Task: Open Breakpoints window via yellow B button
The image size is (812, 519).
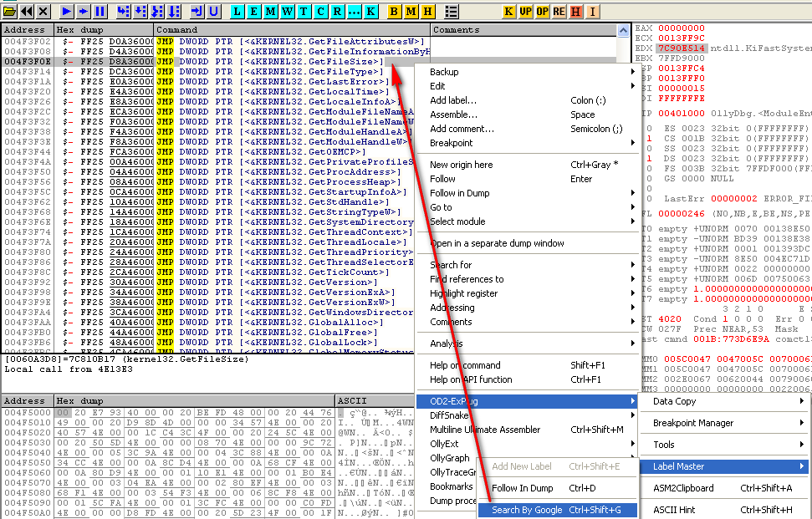Action: (394, 11)
